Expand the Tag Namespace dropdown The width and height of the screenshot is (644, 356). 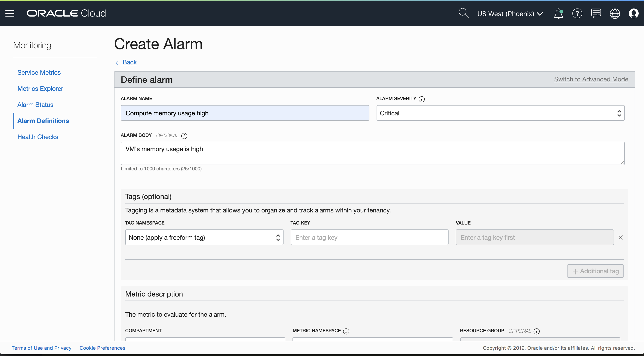click(x=204, y=237)
